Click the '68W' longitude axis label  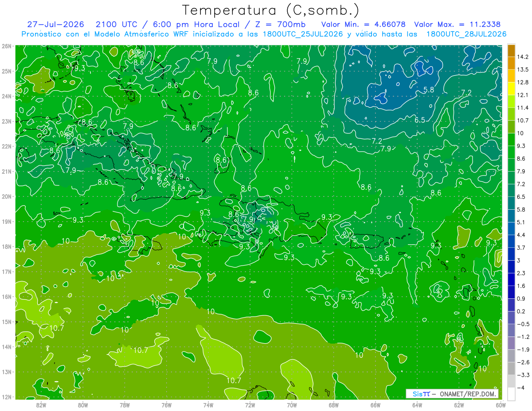[x=333, y=405]
